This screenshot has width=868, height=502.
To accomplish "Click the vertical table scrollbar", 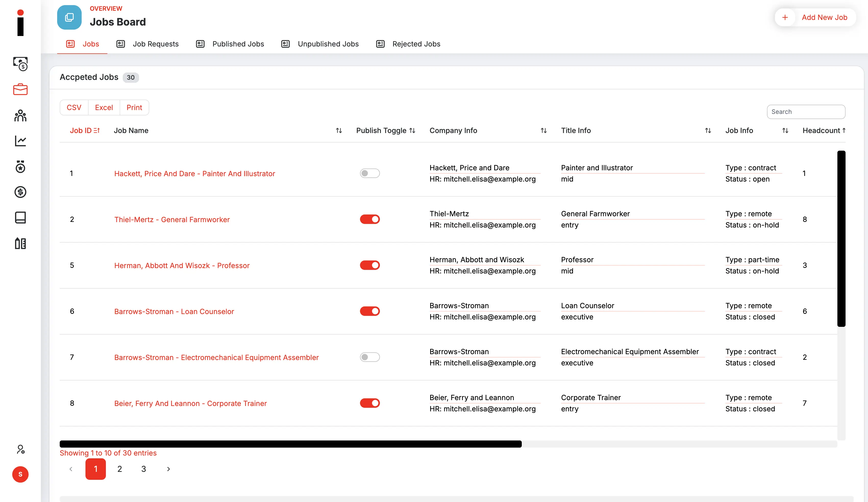I will click(841, 238).
